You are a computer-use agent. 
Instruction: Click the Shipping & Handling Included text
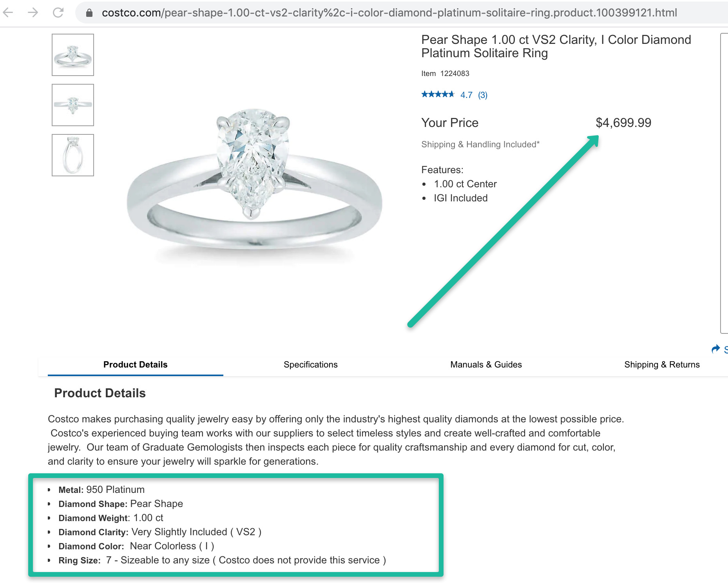point(480,145)
